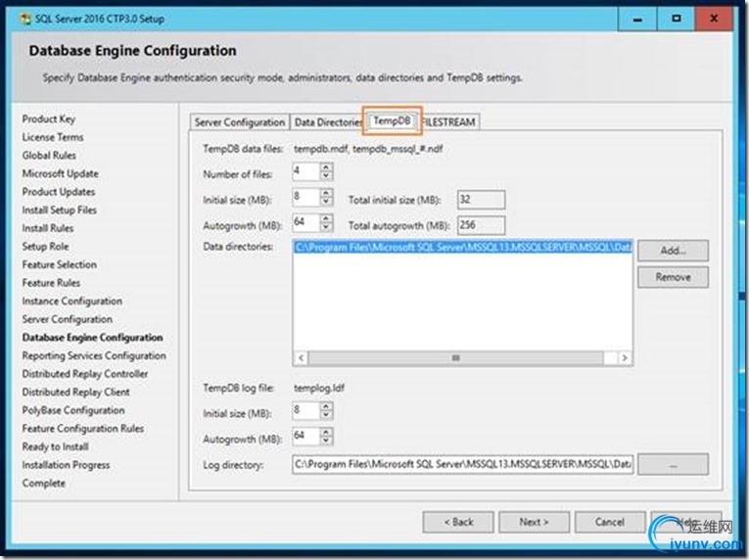Image resolution: width=749 pixels, height=560 pixels.
Task: Increase data Autogrowth (MB) spinner up
Action: [x=326, y=218]
